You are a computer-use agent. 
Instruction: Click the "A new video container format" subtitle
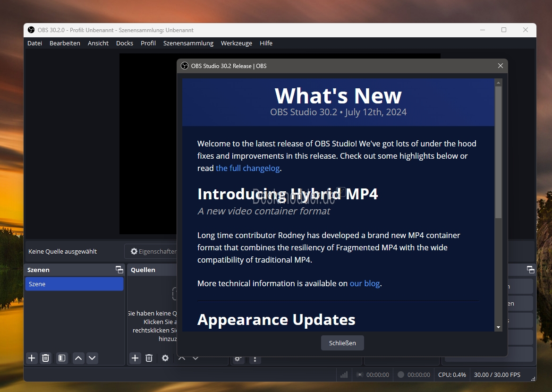point(263,211)
